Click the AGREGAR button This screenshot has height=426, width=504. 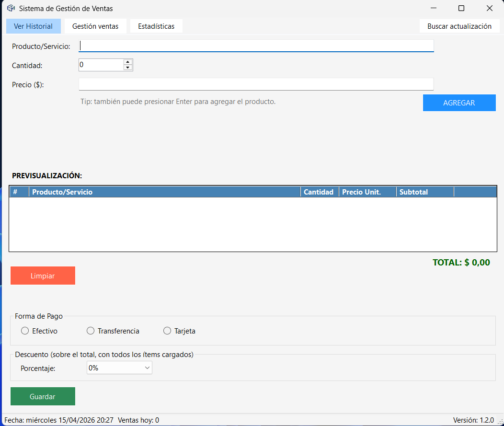click(459, 103)
